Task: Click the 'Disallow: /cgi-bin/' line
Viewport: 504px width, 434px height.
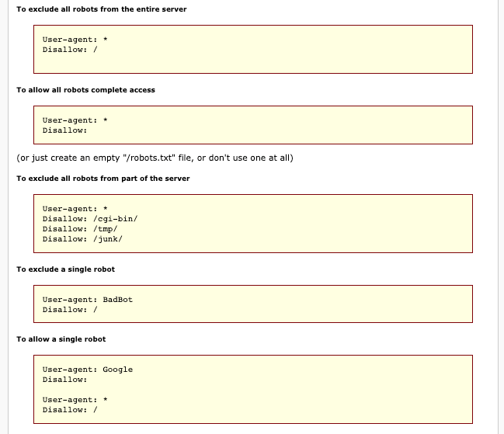Action: pyautogui.click(x=90, y=219)
